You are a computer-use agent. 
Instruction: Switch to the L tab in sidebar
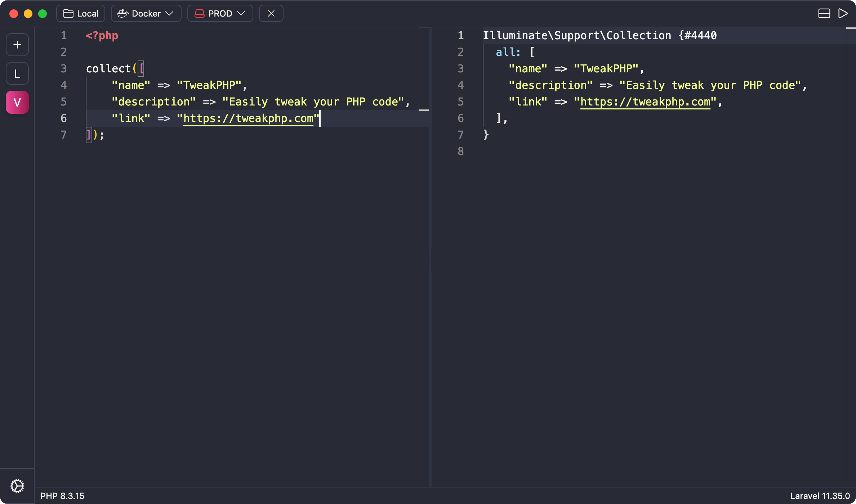[x=17, y=73]
